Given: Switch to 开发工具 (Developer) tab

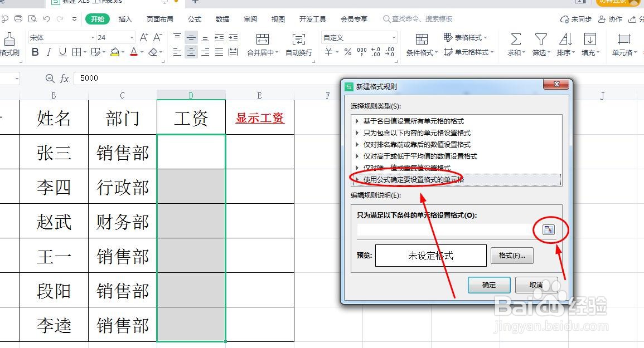Looking at the screenshot, I should (313, 19).
